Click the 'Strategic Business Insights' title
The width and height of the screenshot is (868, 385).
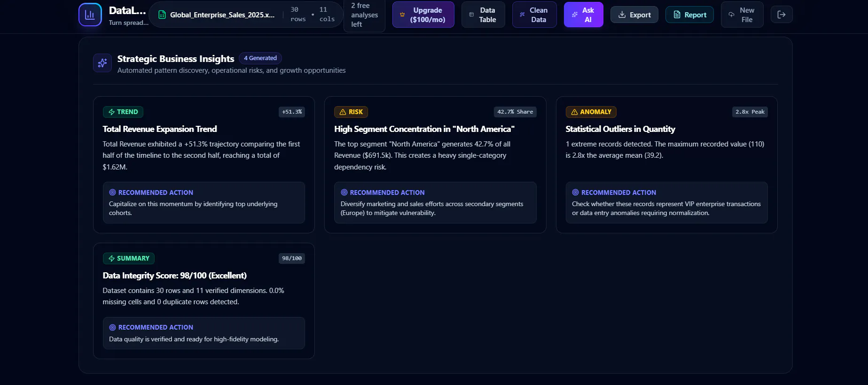click(176, 59)
